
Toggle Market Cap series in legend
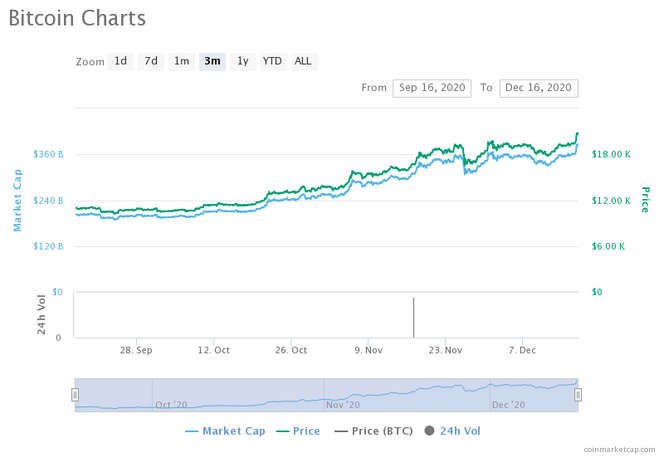pos(225,431)
